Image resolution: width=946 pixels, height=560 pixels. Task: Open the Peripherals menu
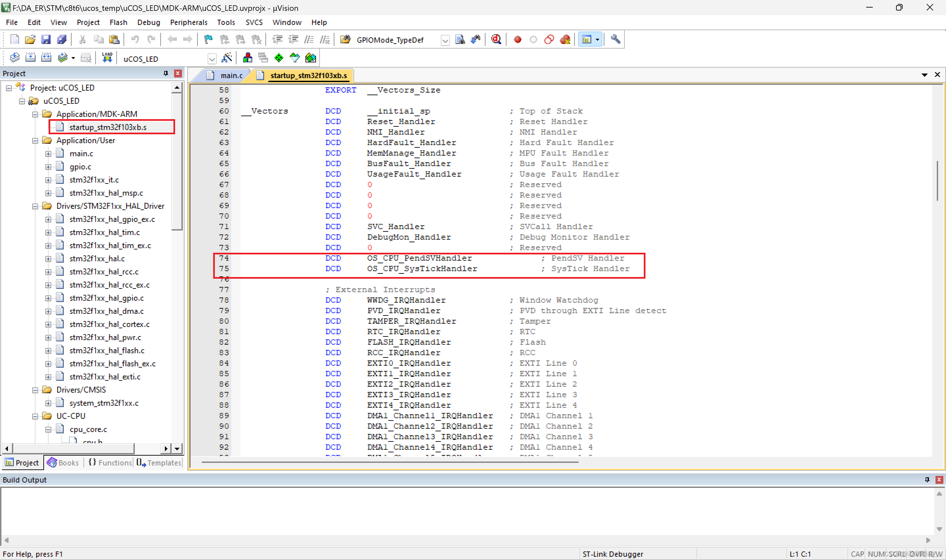pos(188,22)
